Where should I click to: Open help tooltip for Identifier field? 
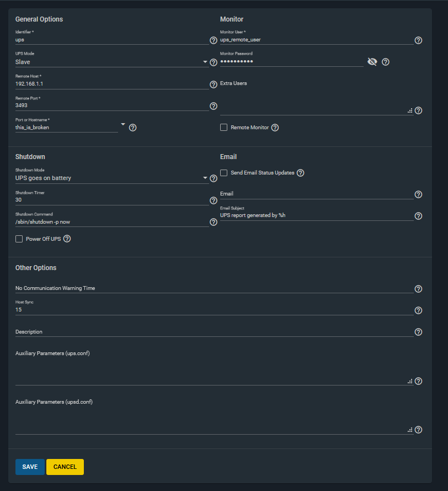point(214,40)
